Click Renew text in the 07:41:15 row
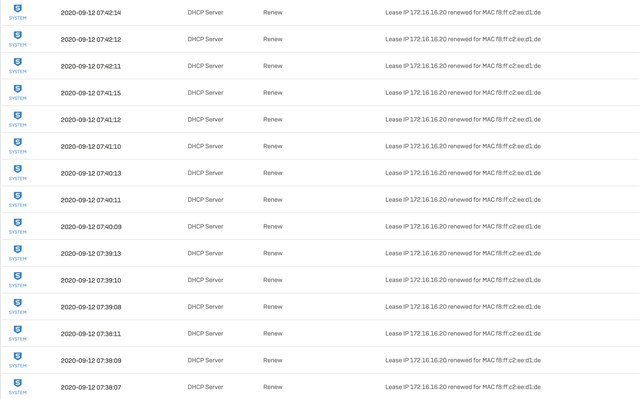The image size is (640, 399). click(273, 93)
